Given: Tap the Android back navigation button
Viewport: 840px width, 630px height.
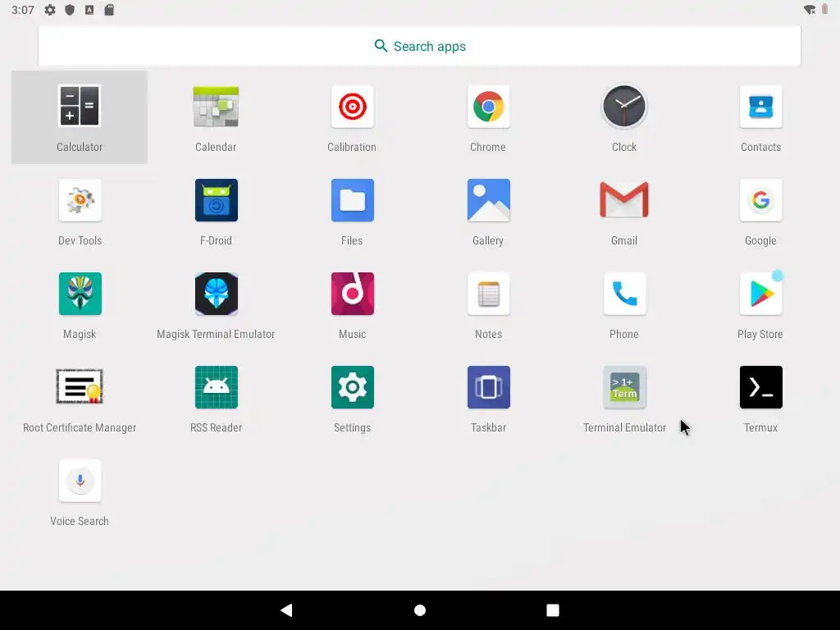Looking at the screenshot, I should (x=286, y=610).
